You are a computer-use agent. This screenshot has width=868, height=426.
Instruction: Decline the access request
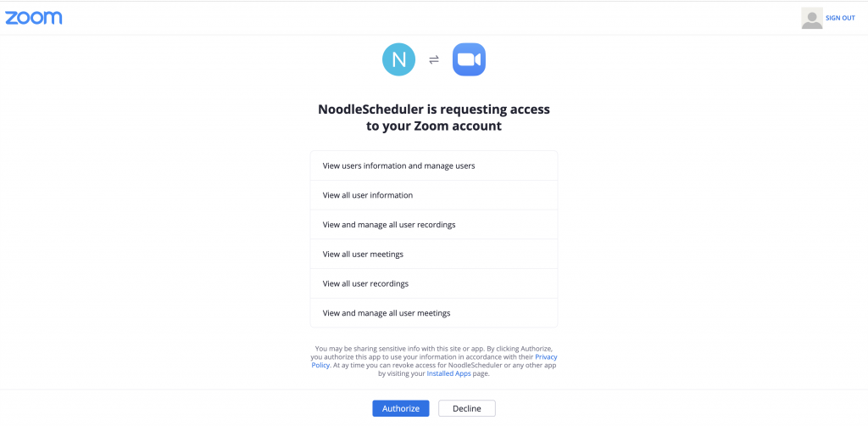coord(467,408)
